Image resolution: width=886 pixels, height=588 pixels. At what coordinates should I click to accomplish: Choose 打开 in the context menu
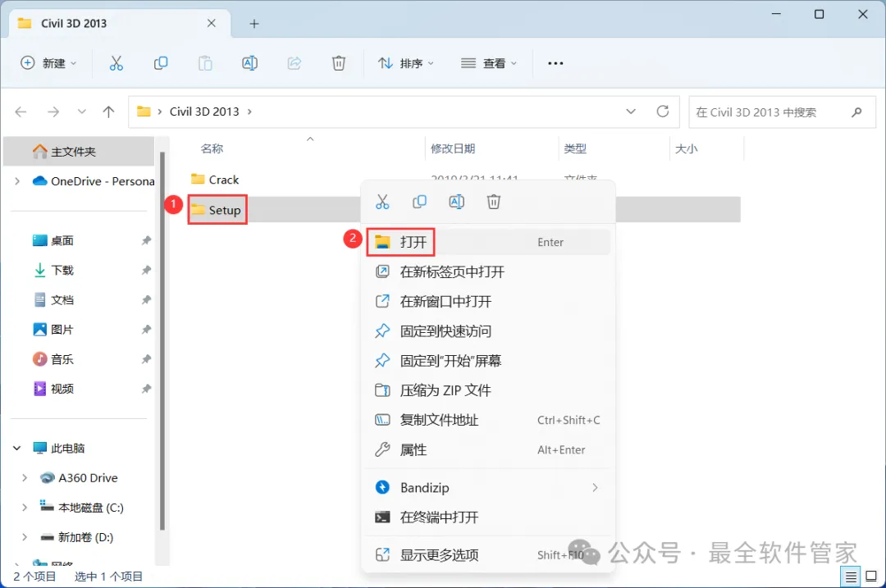(x=488, y=242)
